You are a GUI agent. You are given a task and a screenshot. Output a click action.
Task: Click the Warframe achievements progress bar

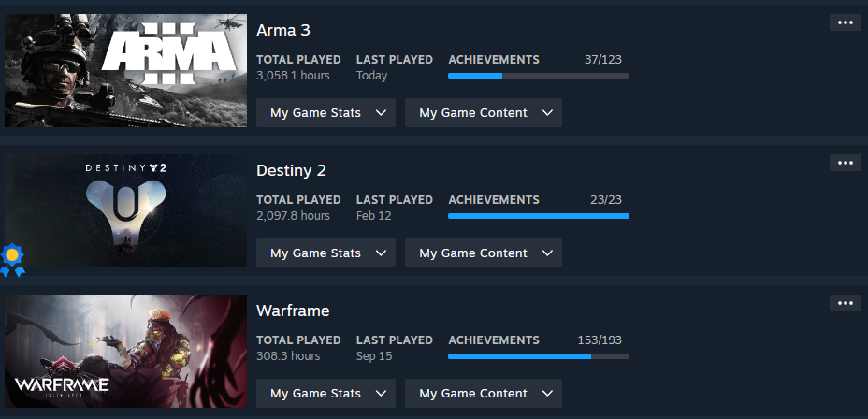[x=539, y=356]
